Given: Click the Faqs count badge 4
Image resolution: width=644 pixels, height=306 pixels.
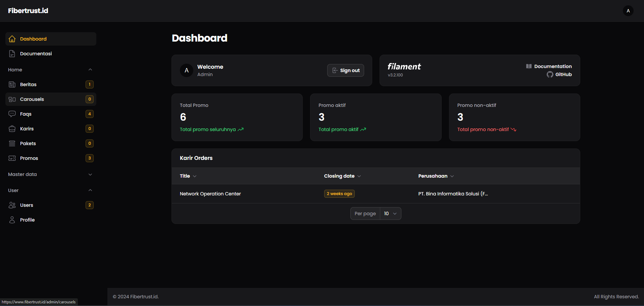Looking at the screenshot, I should pyautogui.click(x=90, y=114).
